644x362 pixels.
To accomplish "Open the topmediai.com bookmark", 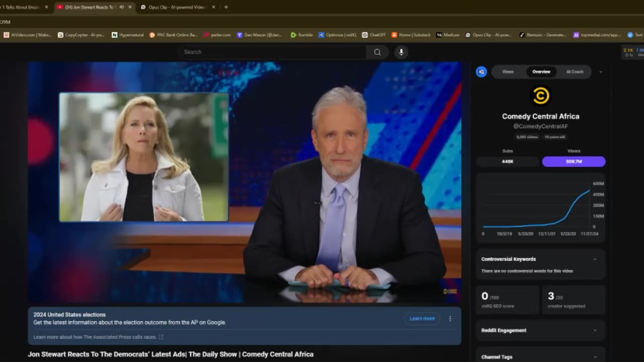I will (597, 35).
